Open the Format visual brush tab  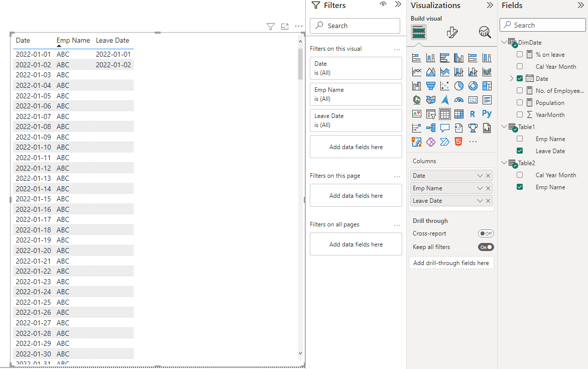pyautogui.click(x=452, y=32)
